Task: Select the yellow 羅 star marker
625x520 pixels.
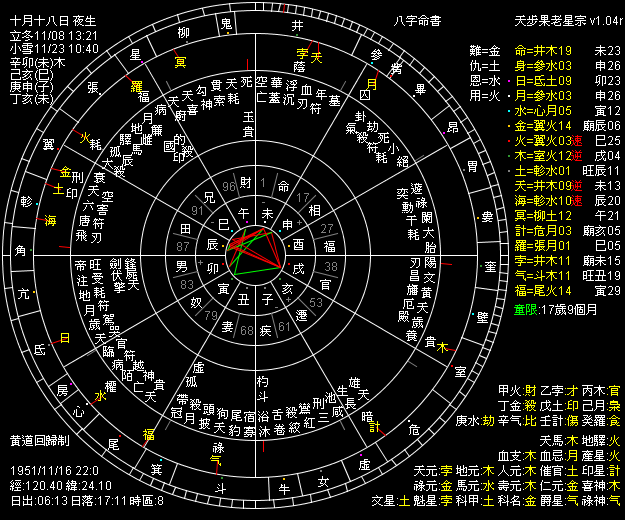Action: click(136, 88)
